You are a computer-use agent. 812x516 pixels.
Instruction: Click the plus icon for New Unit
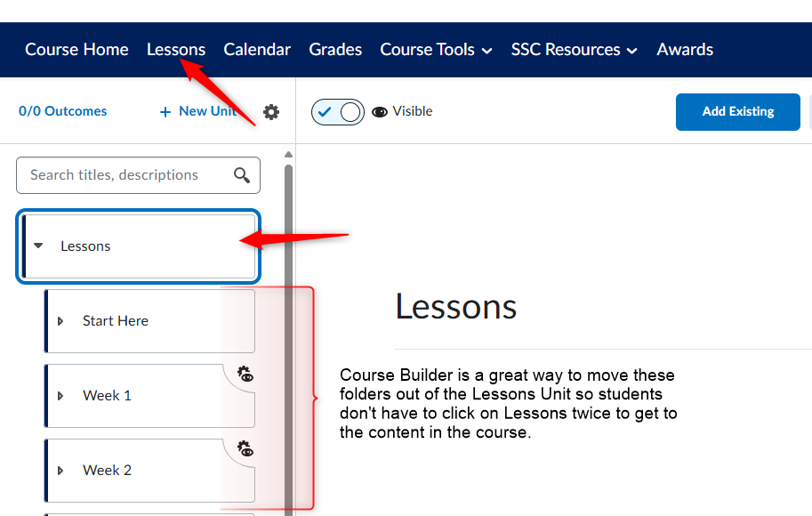click(x=165, y=112)
